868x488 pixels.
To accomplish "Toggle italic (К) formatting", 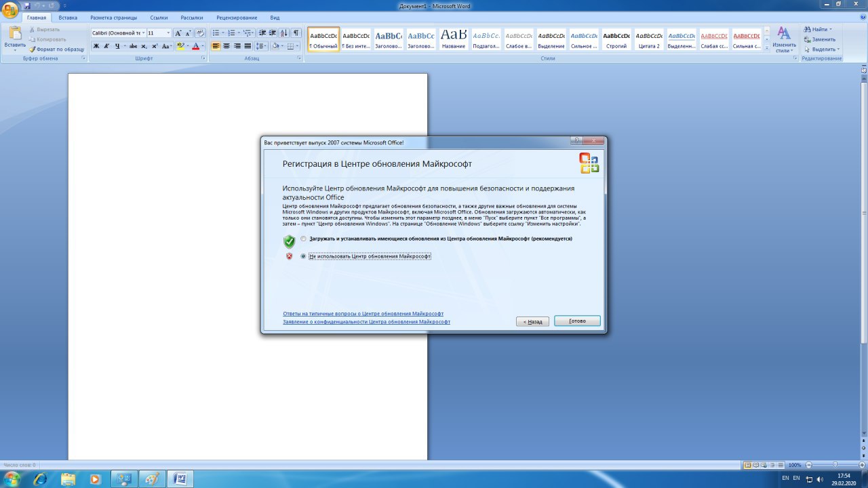I will click(x=106, y=46).
